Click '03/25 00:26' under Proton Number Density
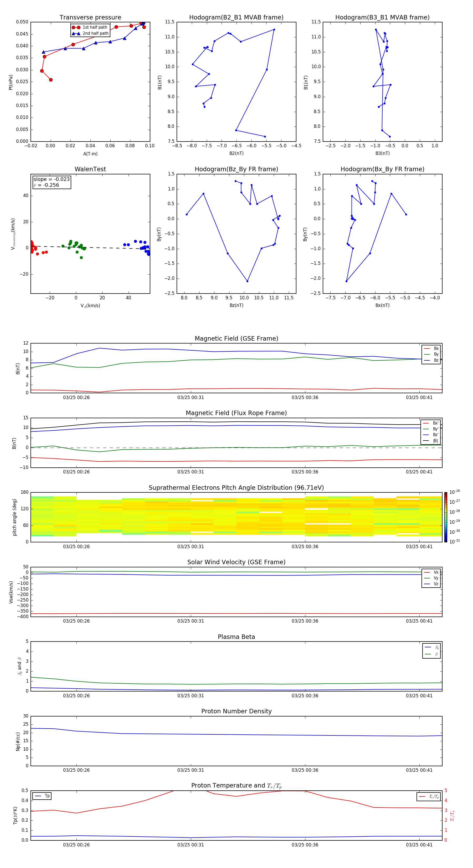The width and height of the screenshot is (473, 868). coord(76,770)
